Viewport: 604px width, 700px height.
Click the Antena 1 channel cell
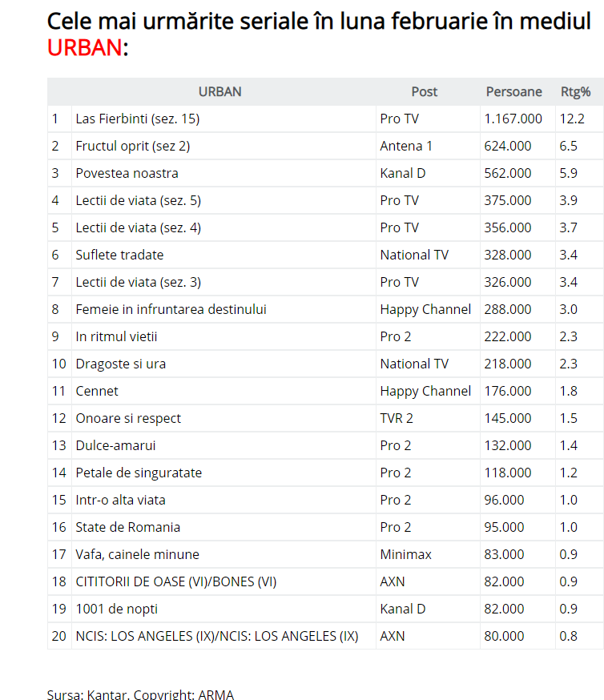(x=405, y=146)
